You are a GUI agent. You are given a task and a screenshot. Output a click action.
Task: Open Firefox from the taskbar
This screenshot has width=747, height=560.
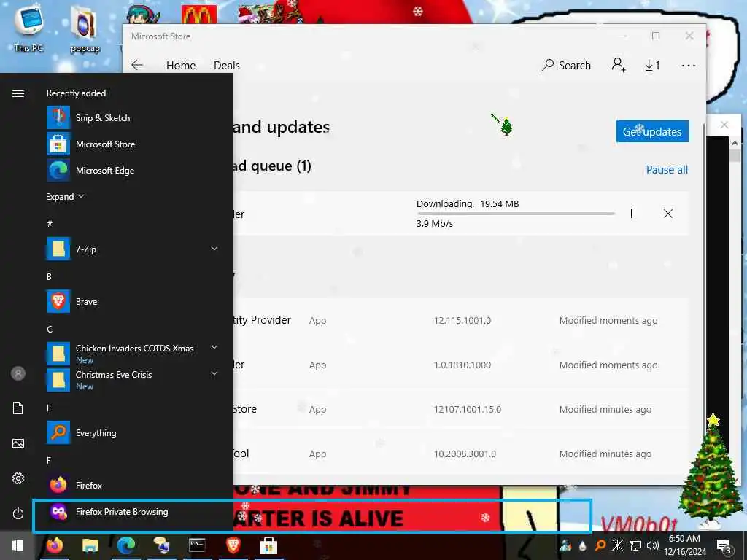coord(55,545)
